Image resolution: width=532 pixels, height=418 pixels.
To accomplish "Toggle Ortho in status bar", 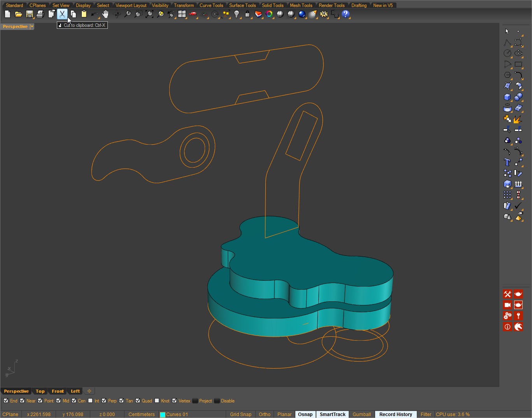I will click(265, 414).
